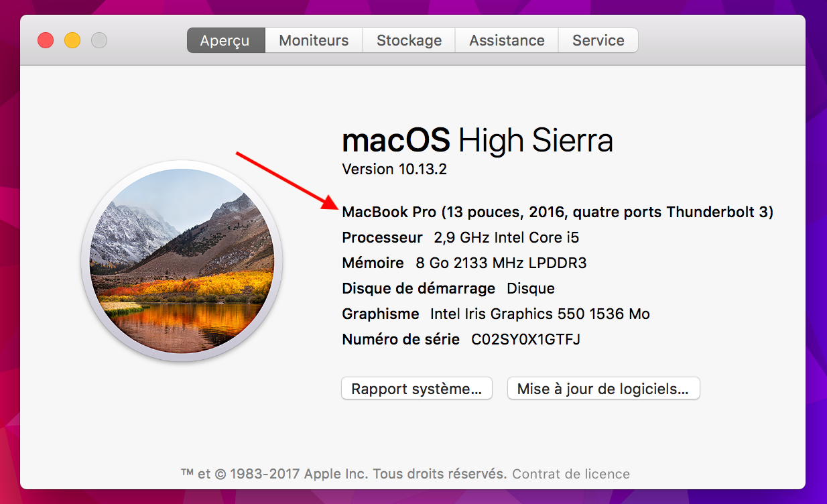Close the window with the red button
The width and height of the screenshot is (827, 504).
(46, 40)
